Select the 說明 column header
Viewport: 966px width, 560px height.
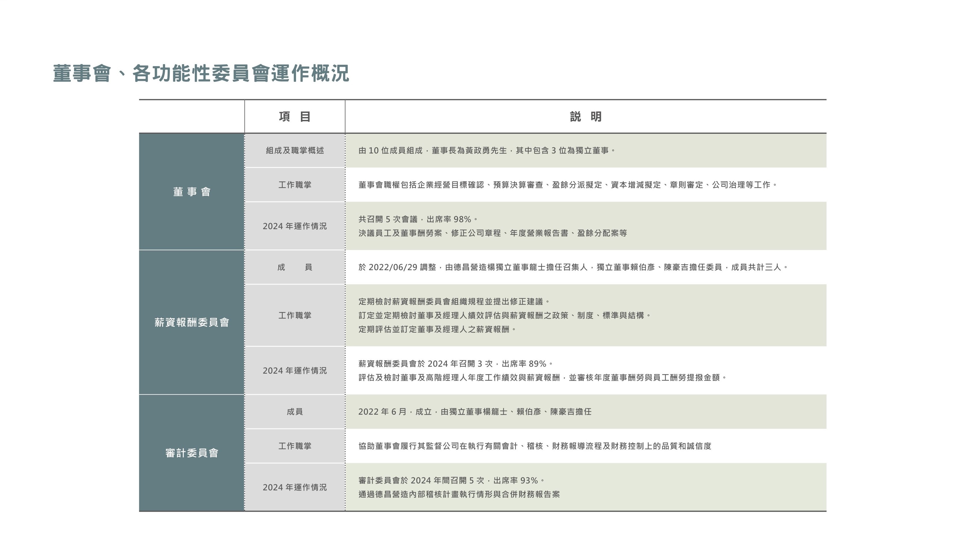coord(585,116)
